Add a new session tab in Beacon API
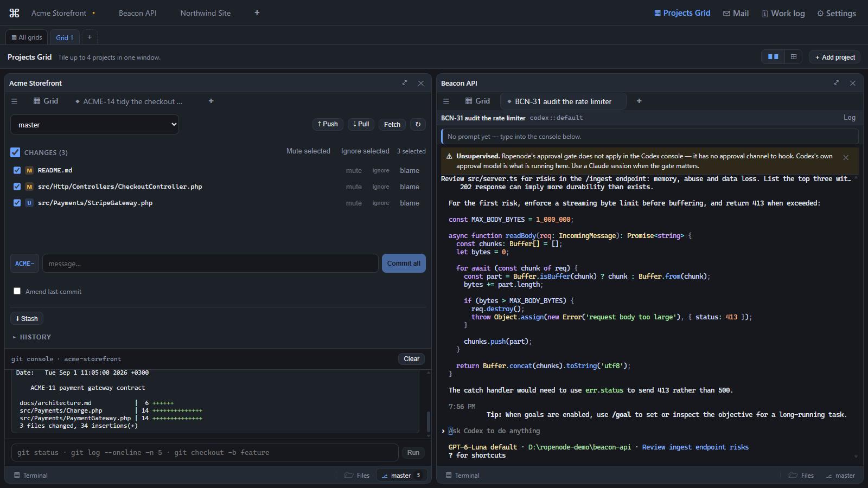The image size is (868, 488). coord(639,101)
